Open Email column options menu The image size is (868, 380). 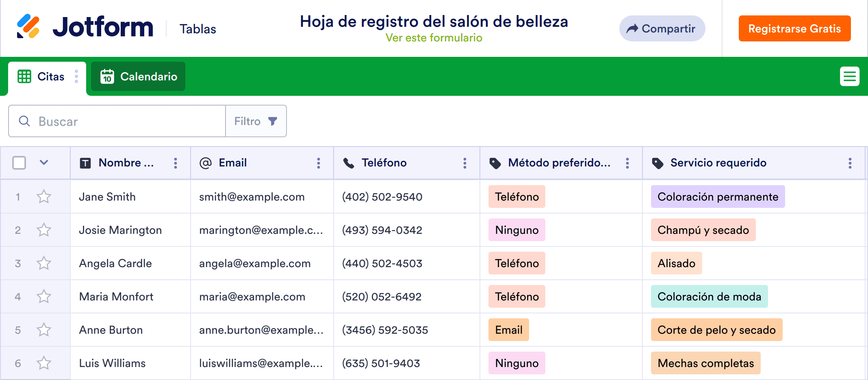tap(318, 163)
